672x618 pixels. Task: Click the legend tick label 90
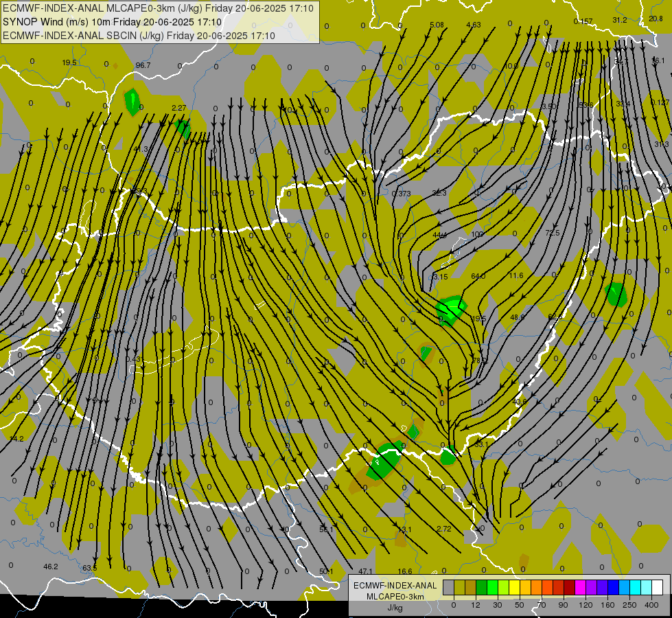(x=563, y=605)
